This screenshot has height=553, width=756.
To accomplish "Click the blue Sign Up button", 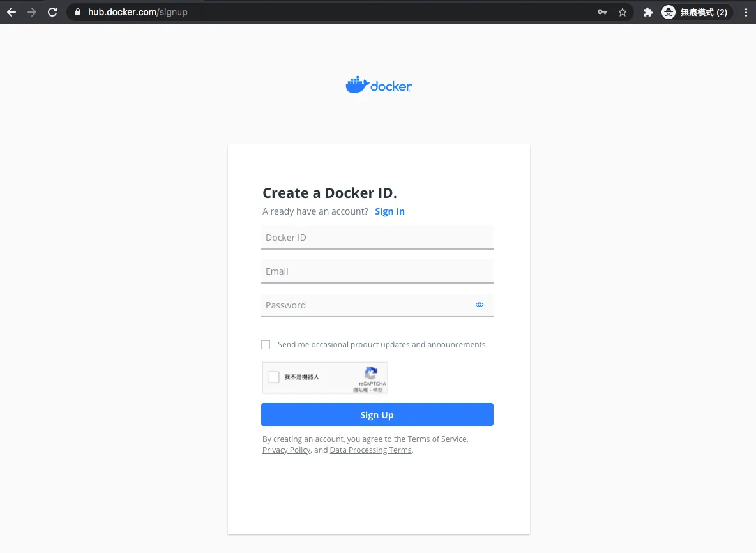I will pos(377,414).
